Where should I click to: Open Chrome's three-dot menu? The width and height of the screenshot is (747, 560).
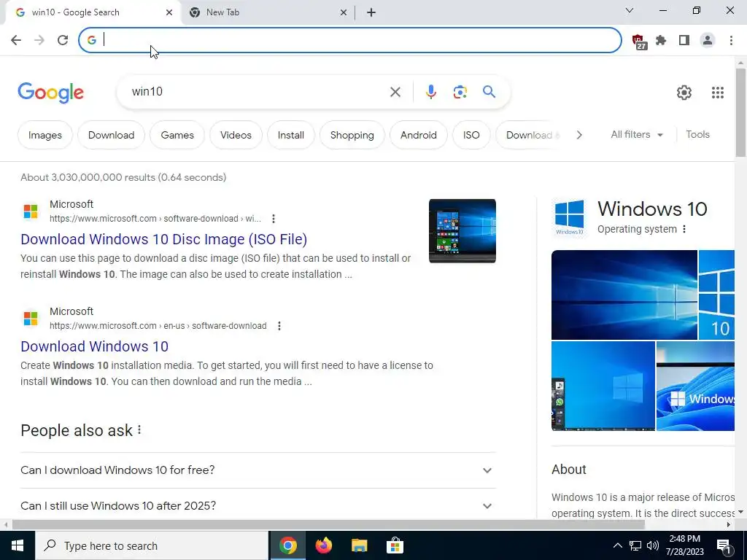pyautogui.click(x=731, y=41)
